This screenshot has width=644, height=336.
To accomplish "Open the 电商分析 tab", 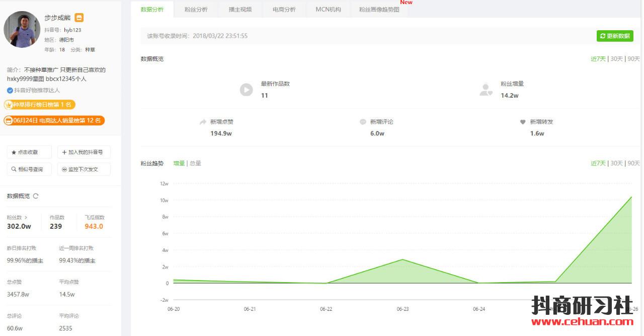I will click(284, 10).
